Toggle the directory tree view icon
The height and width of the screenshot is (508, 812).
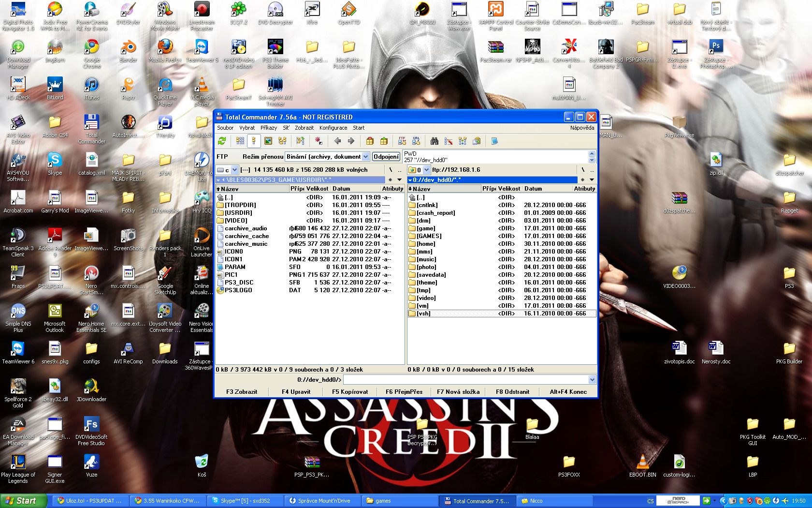282,141
